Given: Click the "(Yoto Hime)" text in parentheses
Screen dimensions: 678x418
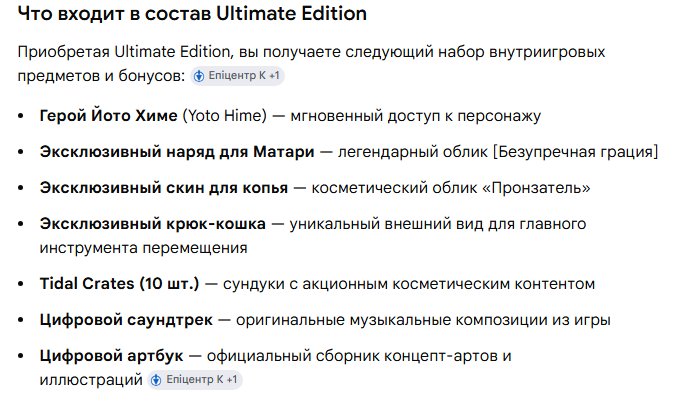Looking at the screenshot, I should tap(225, 116).
